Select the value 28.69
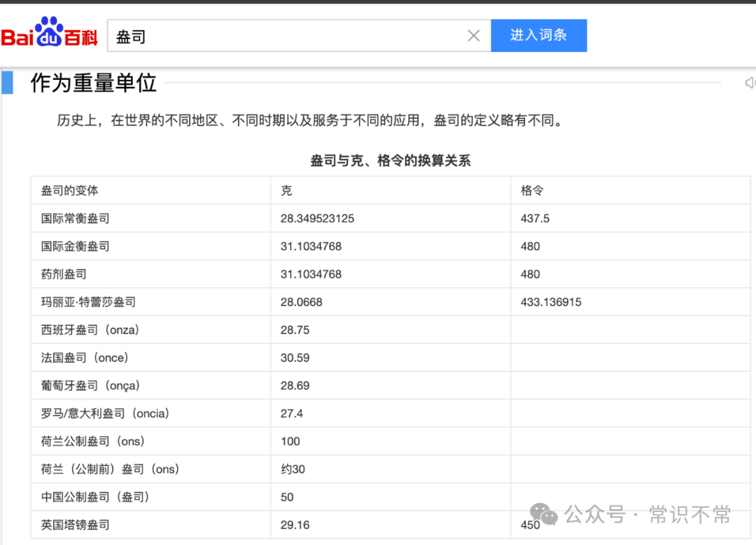The image size is (756, 545). pyautogui.click(x=295, y=386)
